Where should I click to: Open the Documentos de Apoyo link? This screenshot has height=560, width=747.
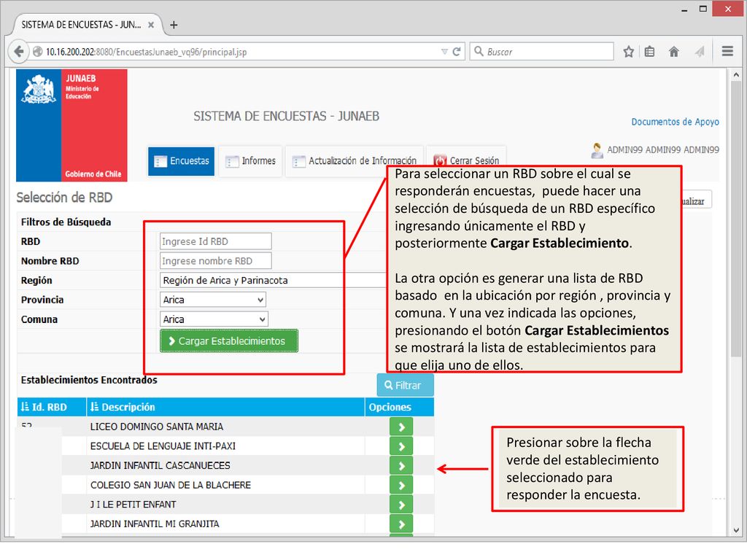(675, 122)
